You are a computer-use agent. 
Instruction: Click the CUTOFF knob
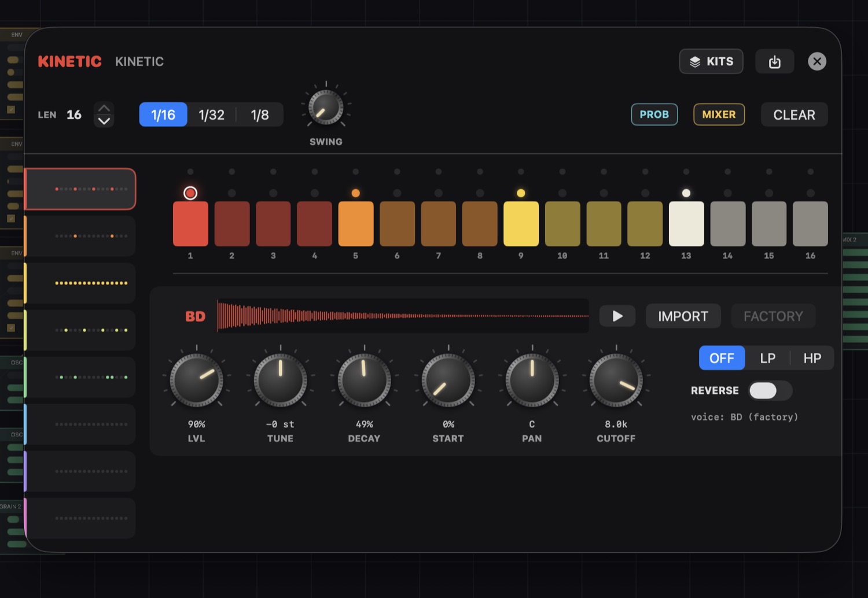pyautogui.click(x=616, y=381)
